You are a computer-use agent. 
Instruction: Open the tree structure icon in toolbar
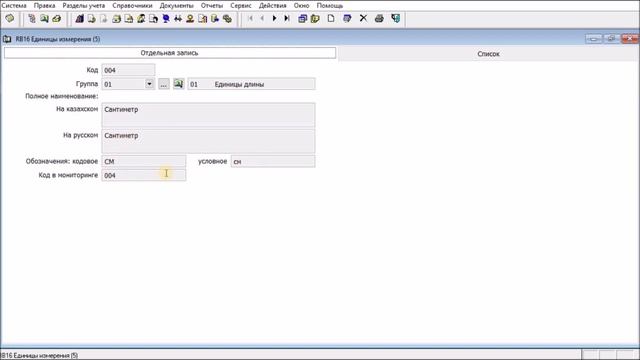click(32, 19)
